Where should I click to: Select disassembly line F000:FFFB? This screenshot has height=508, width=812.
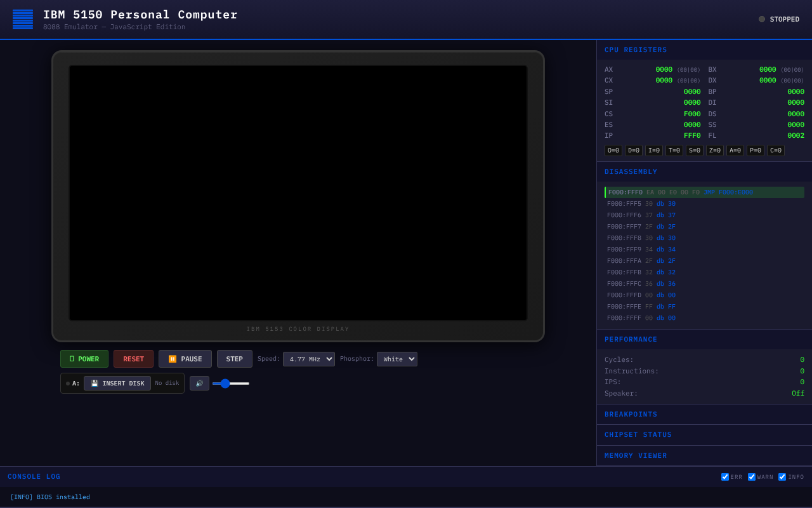pyautogui.click(x=704, y=272)
